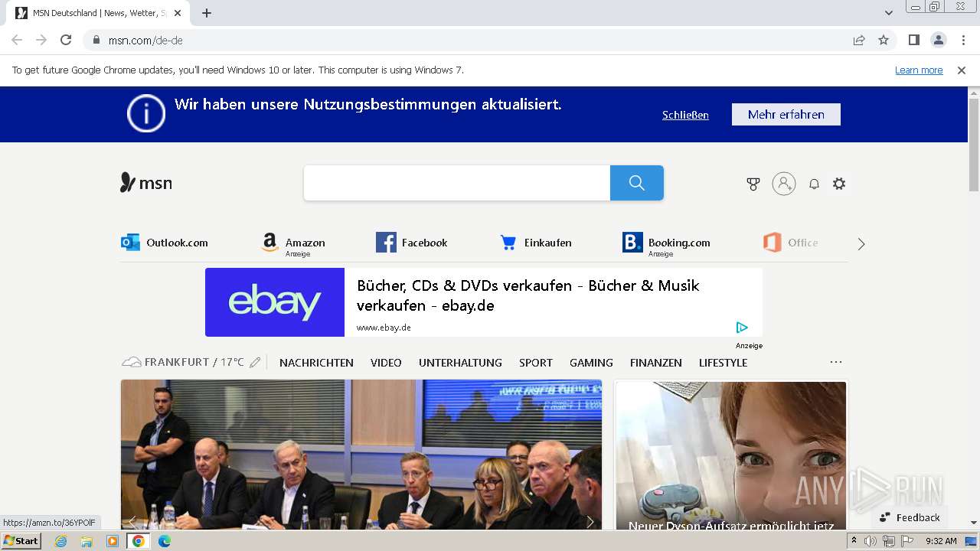Select UNTERHALTUNG tab
The width and height of the screenshot is (980, 551).
click(460, 363)
